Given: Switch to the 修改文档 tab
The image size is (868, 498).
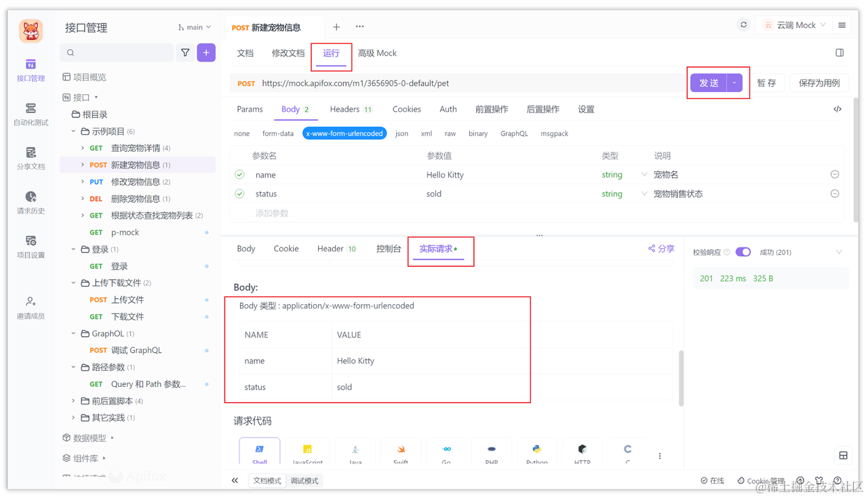Looking at the screenshot, I should click(x=288, y=53).
